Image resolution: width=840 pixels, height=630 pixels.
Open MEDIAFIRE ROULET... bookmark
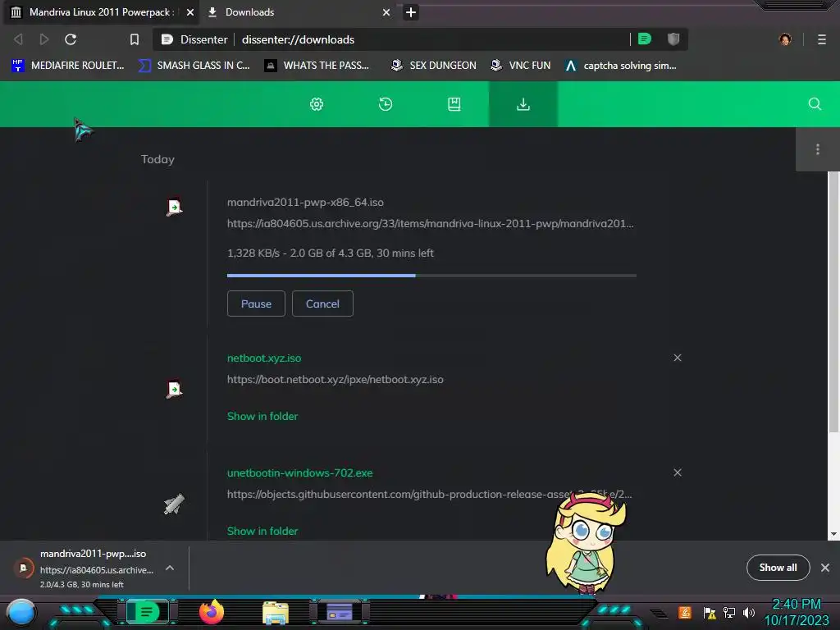(x=68, y=66)
